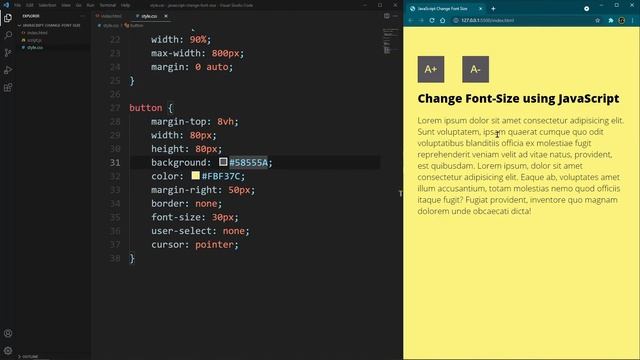
Task: Click the 'Change Font-Size using JavaScript' heading
Action: [518, 98]
